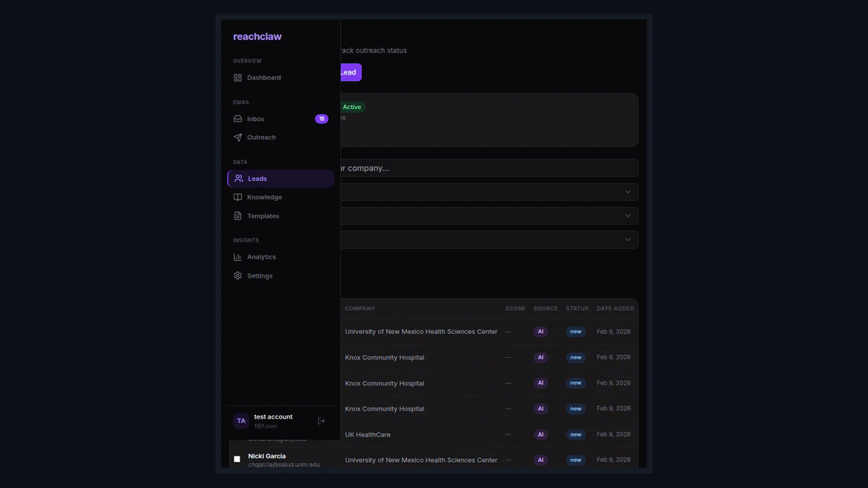Viewport: 868px width, 488px height.
Task: Log out using the sign-out icon
Action: (322, 421)
